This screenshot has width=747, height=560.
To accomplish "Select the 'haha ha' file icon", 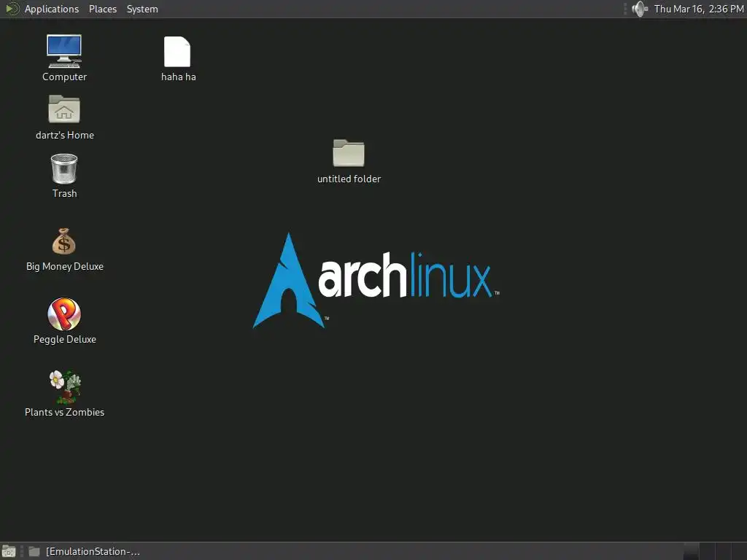I will pos(177,52).
